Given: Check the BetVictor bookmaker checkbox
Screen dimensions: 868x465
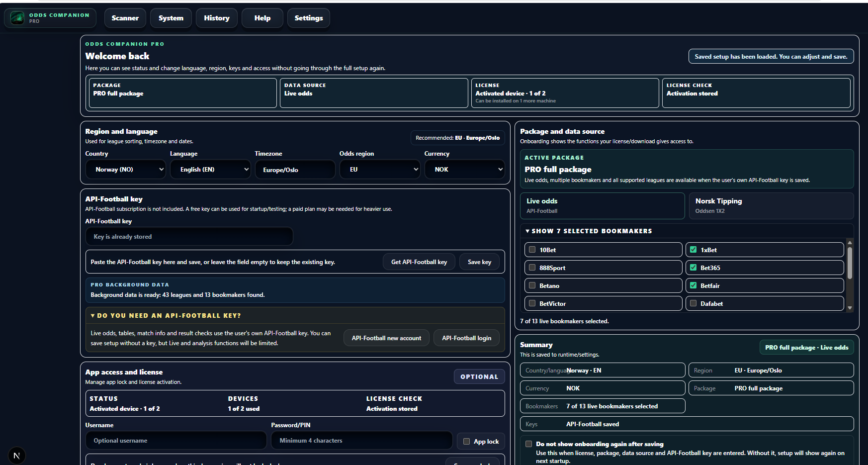Looking at the screenshot, I should pyautogui.click(x=532, y=303).
